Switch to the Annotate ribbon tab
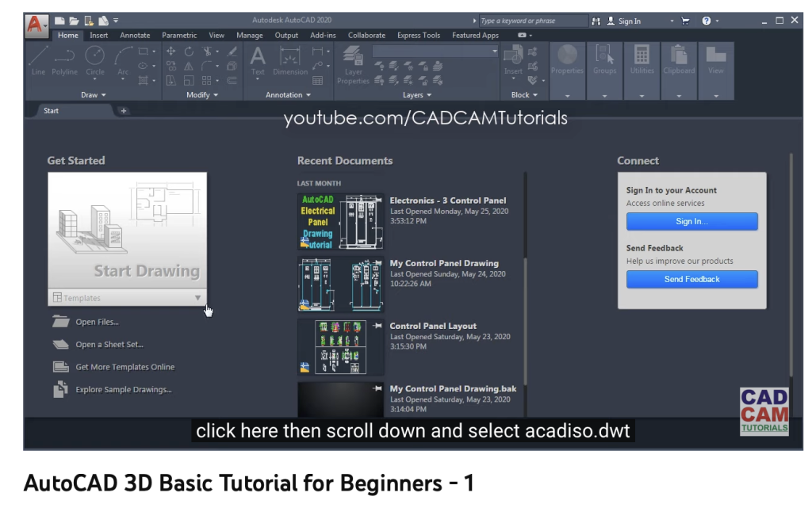The image size is (812, 508). (x=134, y=35)
